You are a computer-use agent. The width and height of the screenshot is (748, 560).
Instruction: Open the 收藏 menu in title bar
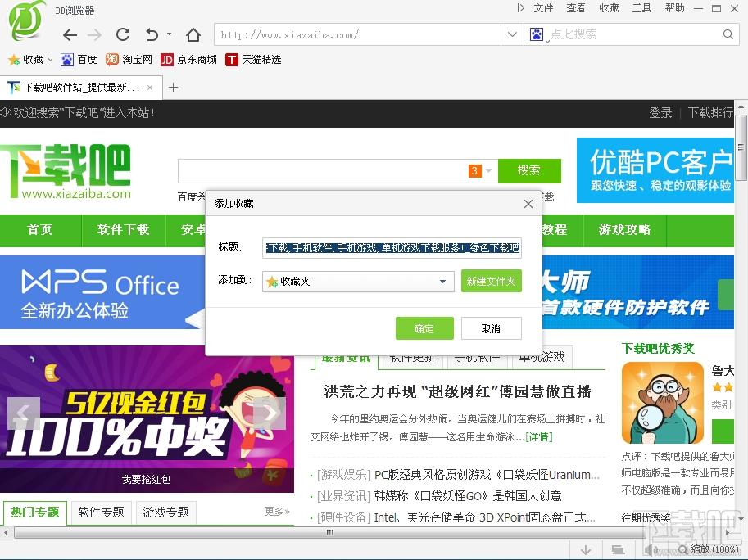[x=609, y=8]
